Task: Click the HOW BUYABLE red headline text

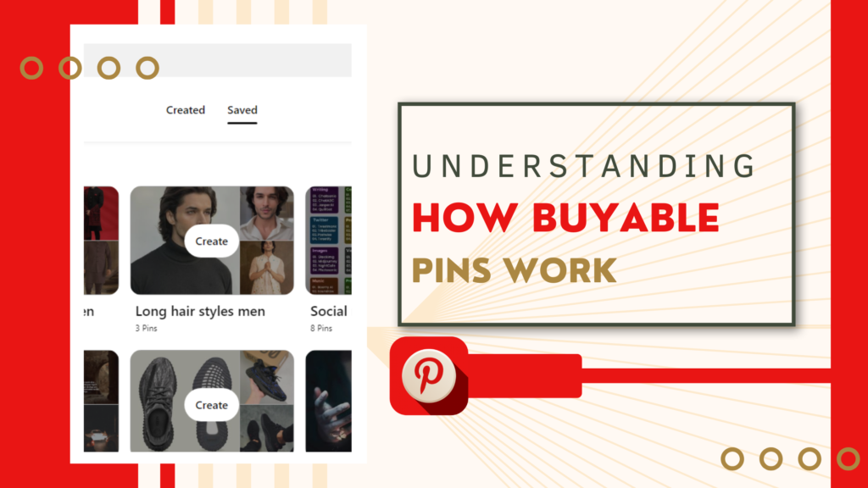Action: click(565, 218)
